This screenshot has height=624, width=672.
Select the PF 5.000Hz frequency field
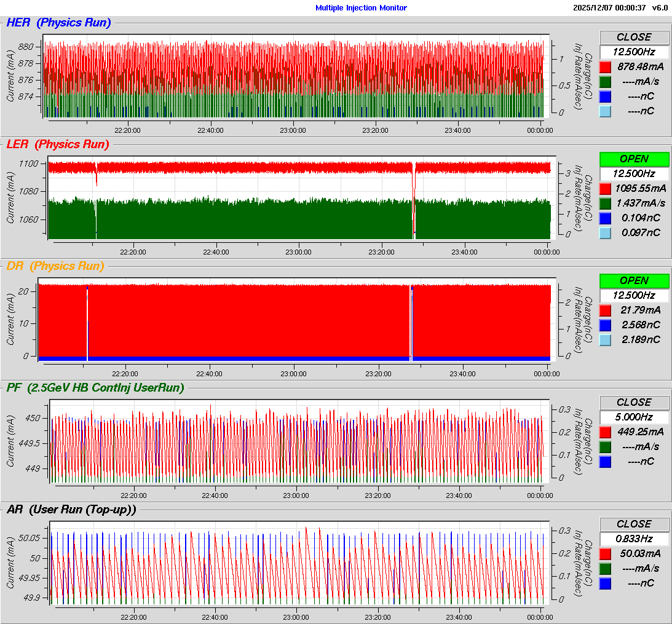pyautogui.click(x=634, y=417)
